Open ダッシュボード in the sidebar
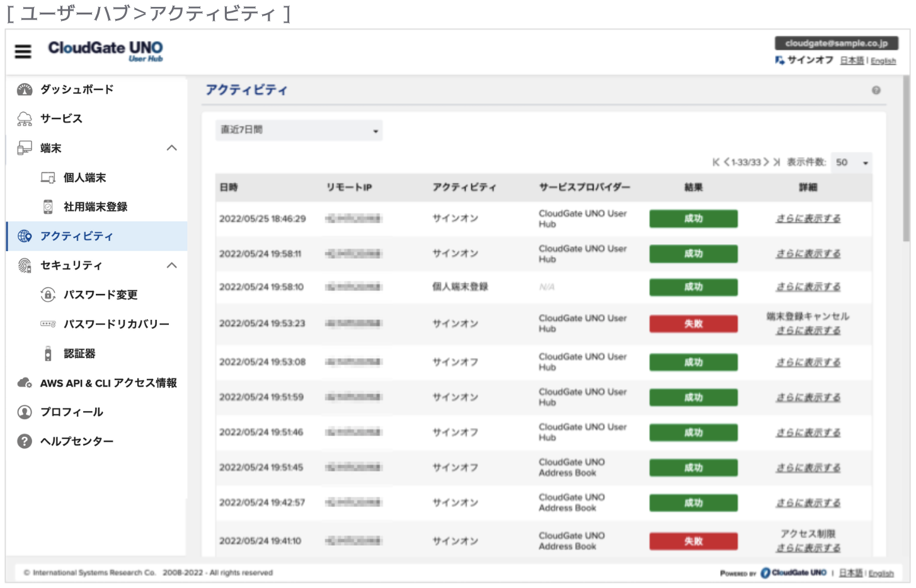 click(x=77, y=89)
